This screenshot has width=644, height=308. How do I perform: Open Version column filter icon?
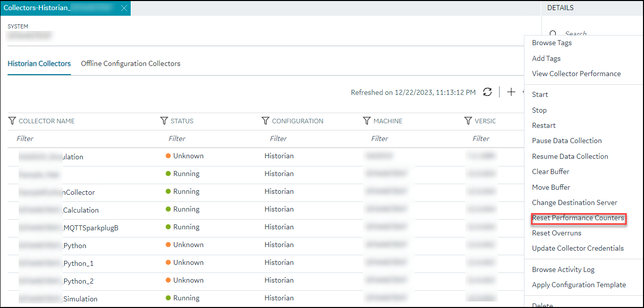pos(468,121)
